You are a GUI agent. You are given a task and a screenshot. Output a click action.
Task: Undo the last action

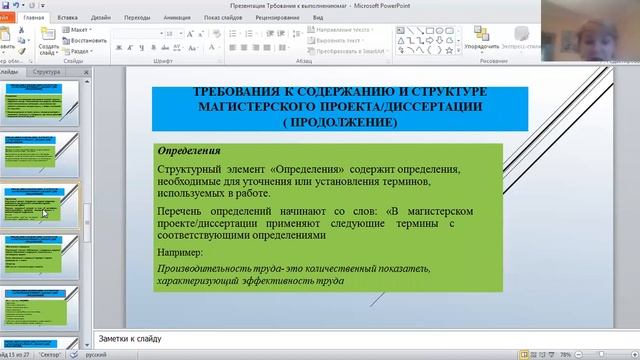(16, 5)
